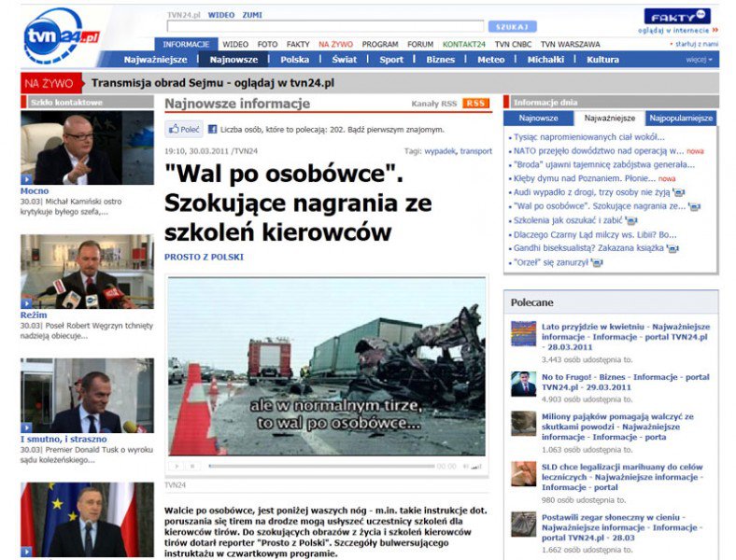Screen dimensions: 736x560
Task: Click the Miliony pająków thumbnail
Action: coord(523,424)
